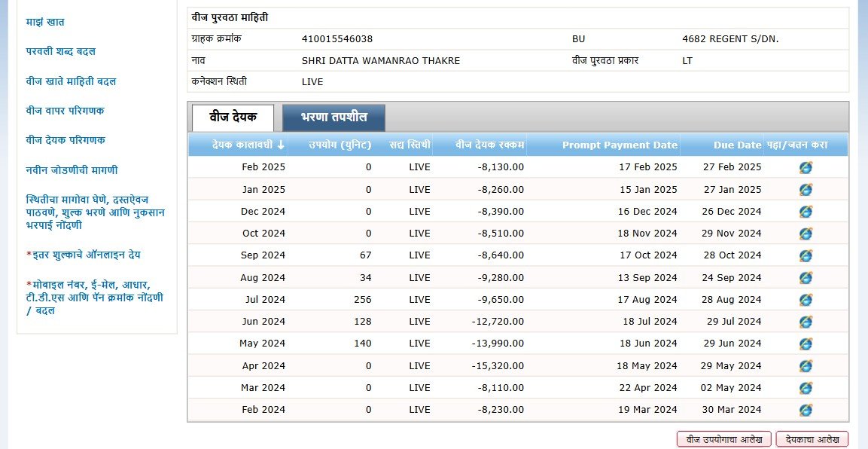Screen dimensions: 868x449
Task: Open the Jan 2025 bill view icon
Action: tap(806, 190)
